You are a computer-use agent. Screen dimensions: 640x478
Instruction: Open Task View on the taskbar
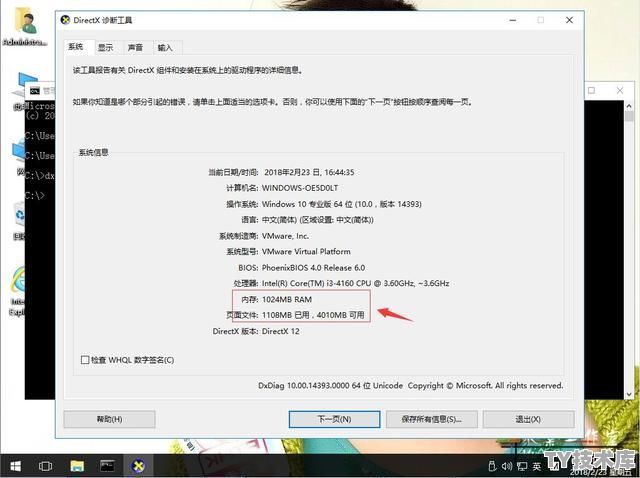[x=45, y=466]
